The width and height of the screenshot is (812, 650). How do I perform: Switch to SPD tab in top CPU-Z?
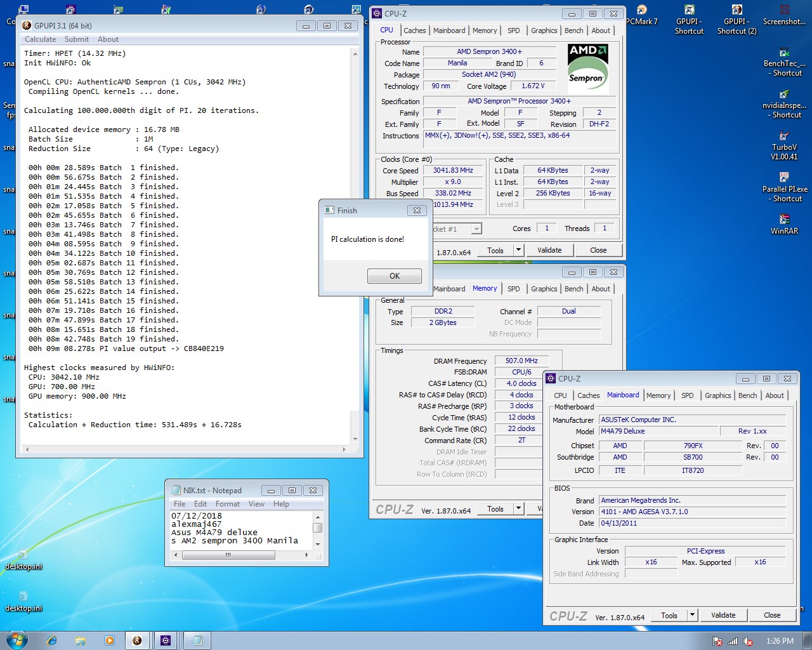514,30
